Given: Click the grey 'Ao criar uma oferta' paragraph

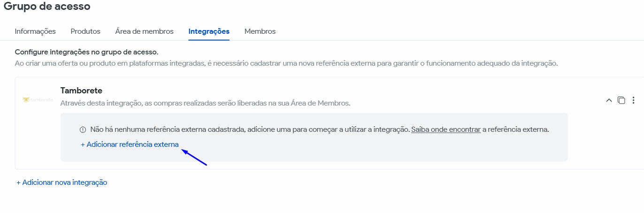Looking at the screenshot, I should [x=286, y=63].
